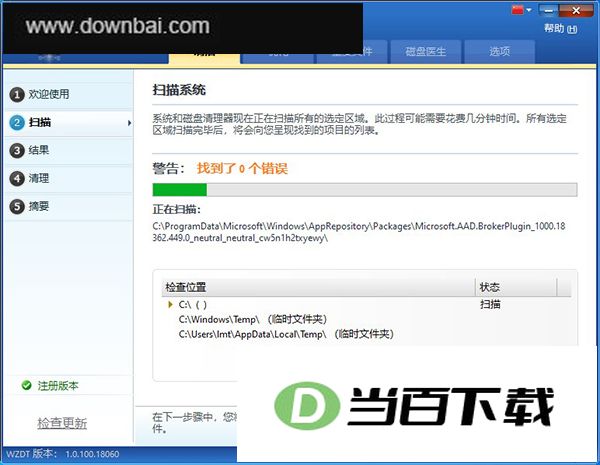Expand the C:\ ( ) row arrow
Image resolution: width=600 pixels, height=465 pixels.
pyautogui.click(x=170, y=305)
